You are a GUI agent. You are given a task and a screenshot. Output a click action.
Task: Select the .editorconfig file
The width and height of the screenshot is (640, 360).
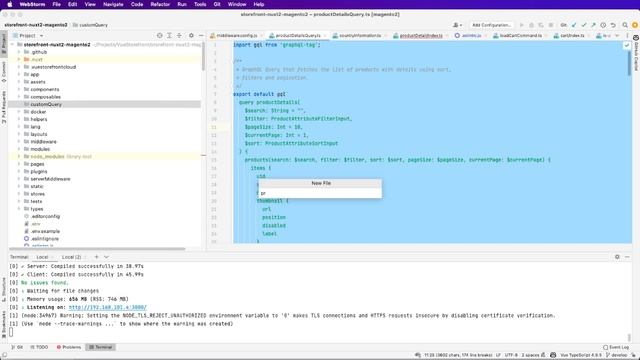tap(45, 216)
